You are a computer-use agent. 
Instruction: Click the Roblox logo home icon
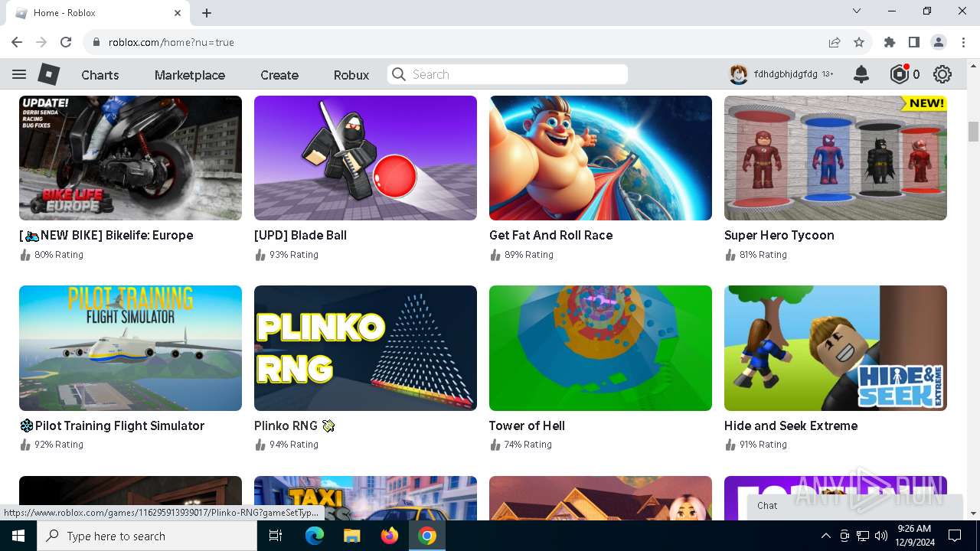pos(49,74)
